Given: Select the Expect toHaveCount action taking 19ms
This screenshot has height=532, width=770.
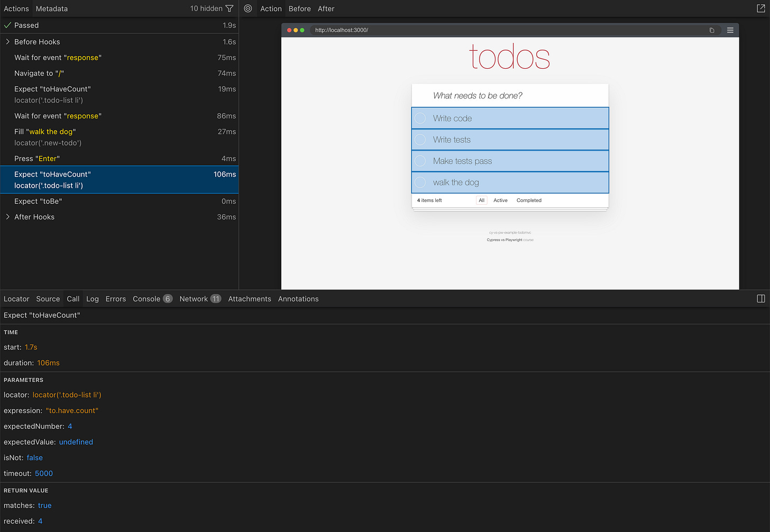Looking at the screenshot, I should coord(120,95).
